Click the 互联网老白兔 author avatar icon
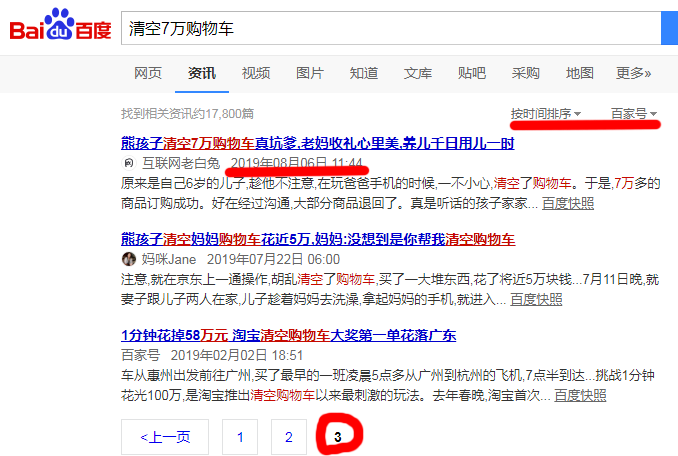Screen dimensions: 678x456 [x=128, y=163]
